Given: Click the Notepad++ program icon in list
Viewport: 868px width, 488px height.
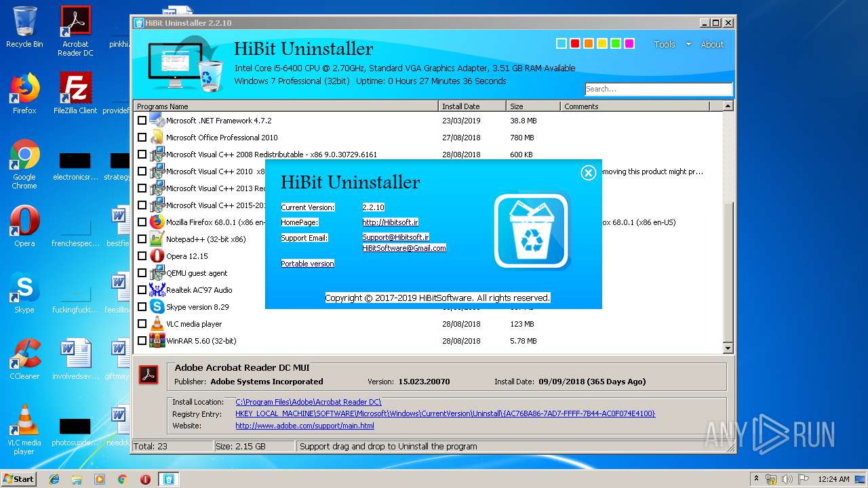Looking at the screenshot, I should click(x=157, y=239).
